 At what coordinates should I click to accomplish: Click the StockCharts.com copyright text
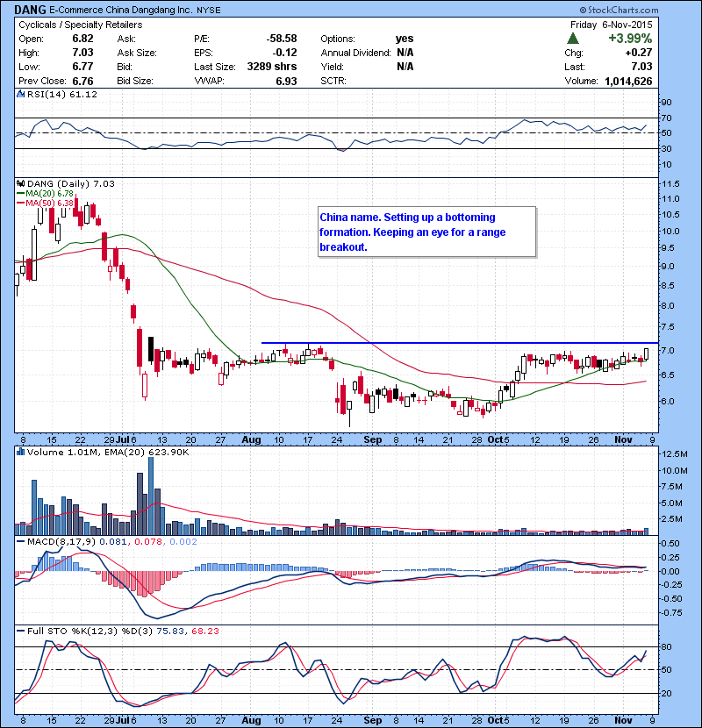619,10
